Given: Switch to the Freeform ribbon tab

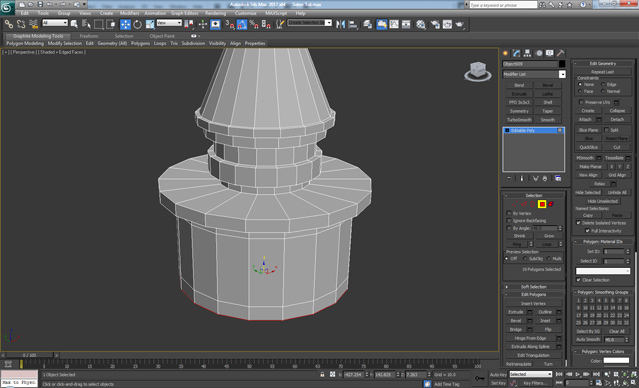Looking at the screenshot, I should [x=89, y=36].
